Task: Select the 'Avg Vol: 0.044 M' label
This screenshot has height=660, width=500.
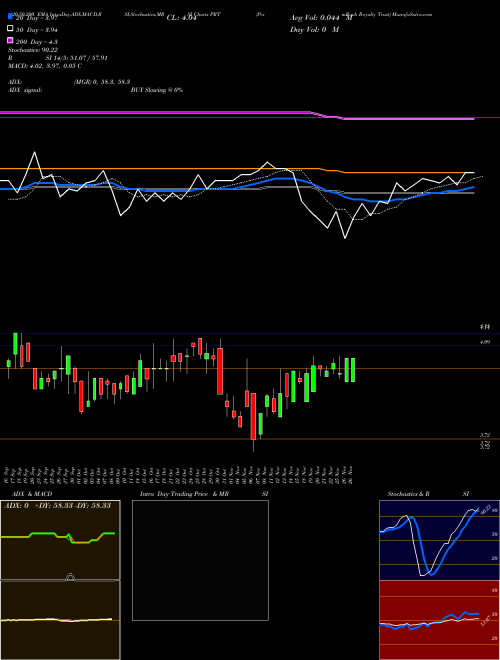Action: coord(321,18)
